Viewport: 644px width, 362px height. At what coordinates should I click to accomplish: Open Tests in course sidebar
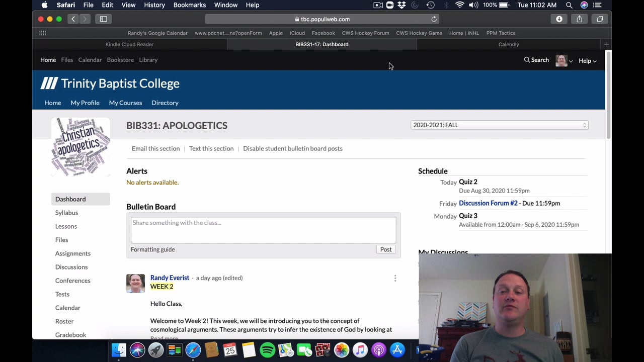click(x=62, y=294)
